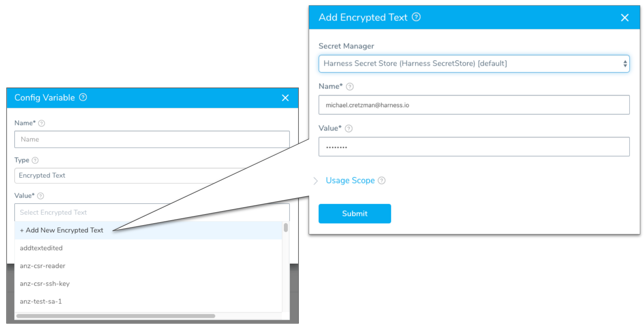The height and width of the screenshot is (330, 644).
Task: Click help icon next to Name in Add Encrypted Text
Action: coord(350,87)
